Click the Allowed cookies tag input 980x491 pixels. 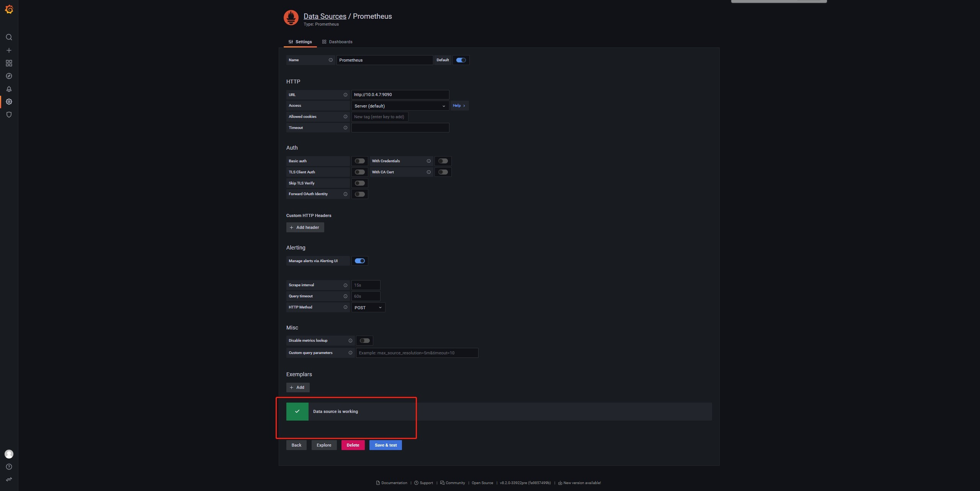click(x=380, y=117)
